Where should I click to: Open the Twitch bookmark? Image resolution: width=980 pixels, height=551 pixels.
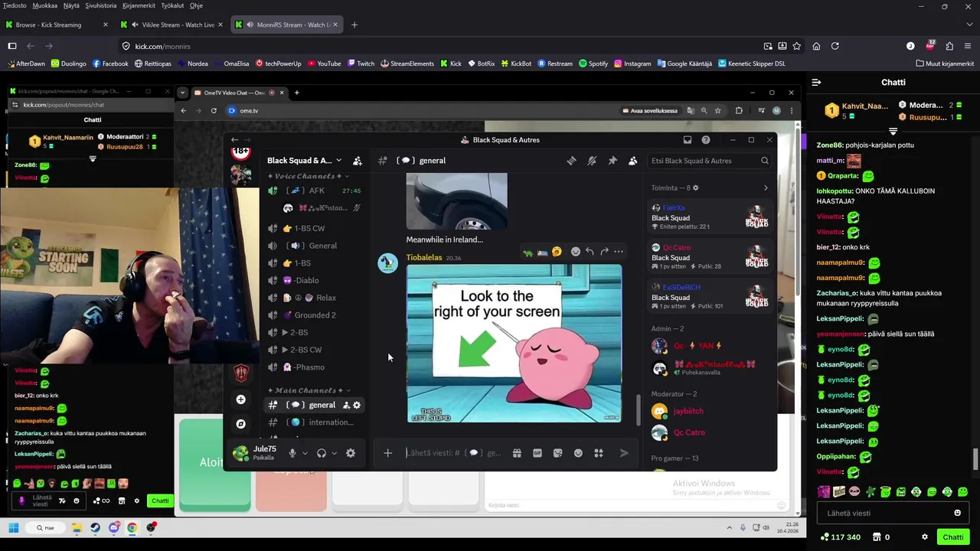pos(360,64)
